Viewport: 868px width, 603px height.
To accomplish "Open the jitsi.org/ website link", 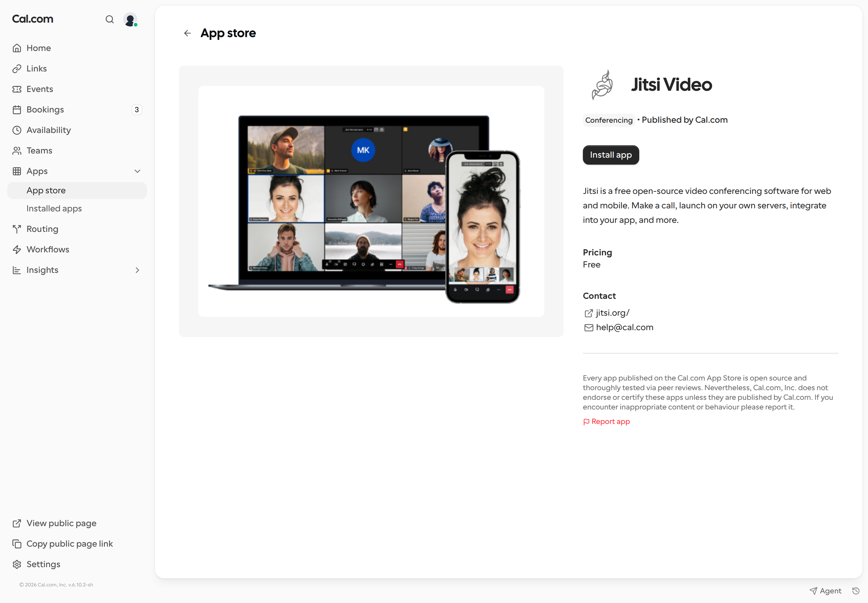I will coord(613,313).
